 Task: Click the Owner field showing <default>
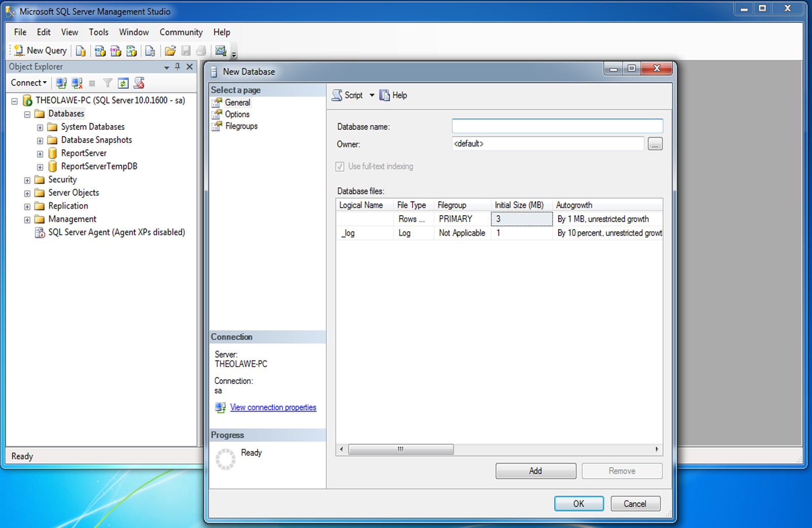tap(548, 144)
